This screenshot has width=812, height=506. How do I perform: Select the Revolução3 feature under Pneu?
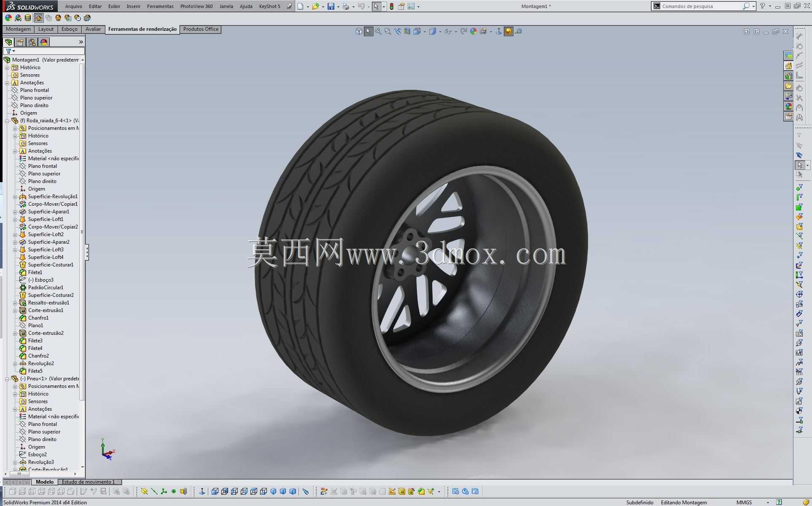click(41, 462)
